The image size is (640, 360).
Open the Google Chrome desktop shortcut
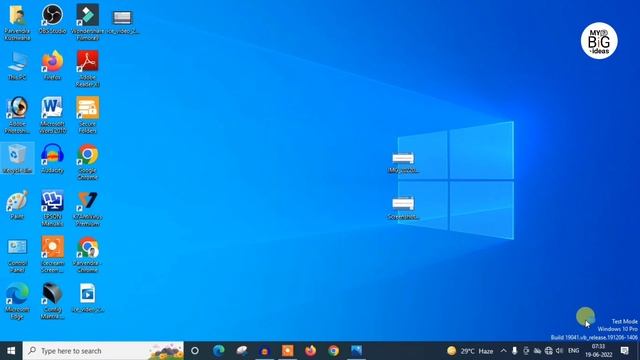[87, 162]
